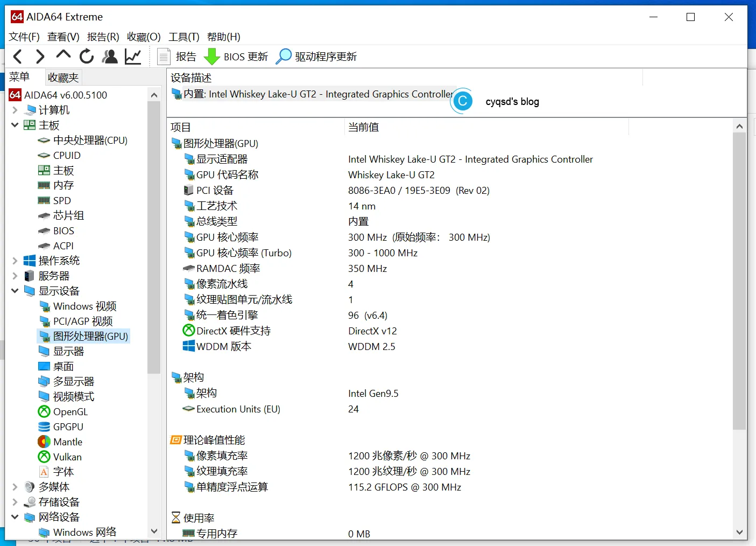Select the AIDA64 v6.00.5100 root item
The height and width of the screenshot is (546, 756).
coord(59,95)
